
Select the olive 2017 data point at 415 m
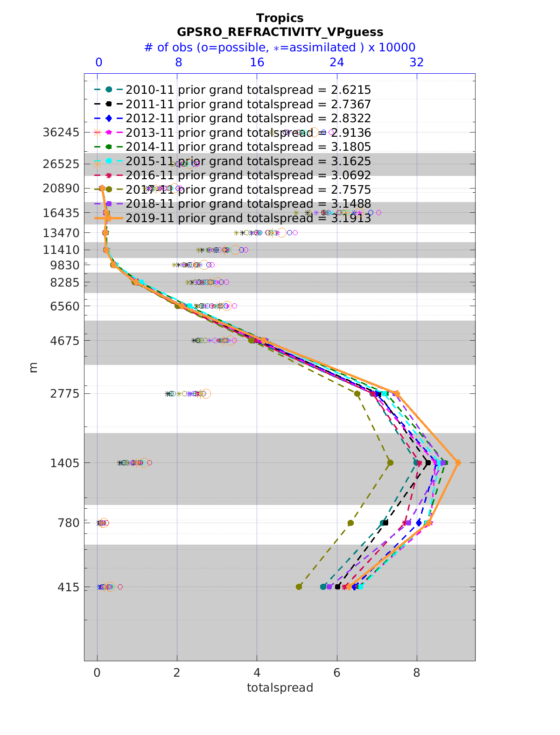point(299,587)
